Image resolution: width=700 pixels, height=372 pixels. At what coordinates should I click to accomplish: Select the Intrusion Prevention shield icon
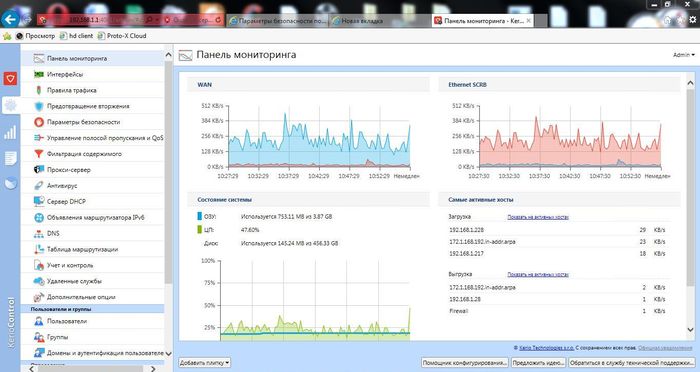(x=39, y=106)
